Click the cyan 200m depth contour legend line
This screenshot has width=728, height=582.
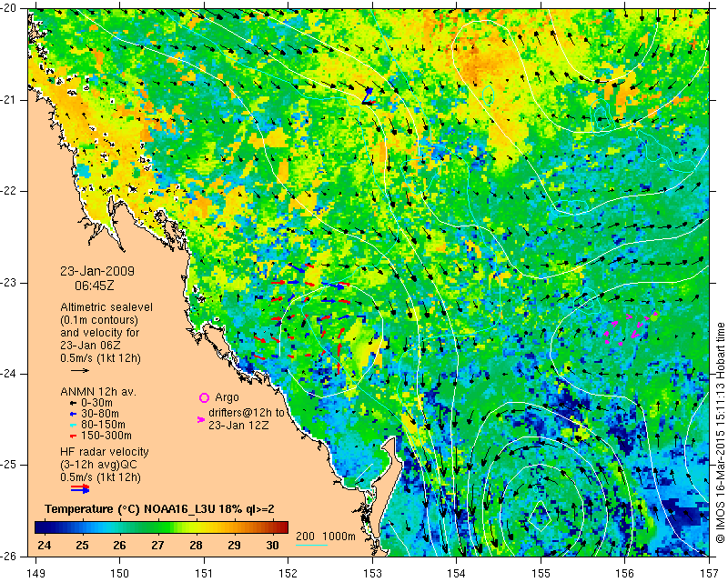[311, 545]
